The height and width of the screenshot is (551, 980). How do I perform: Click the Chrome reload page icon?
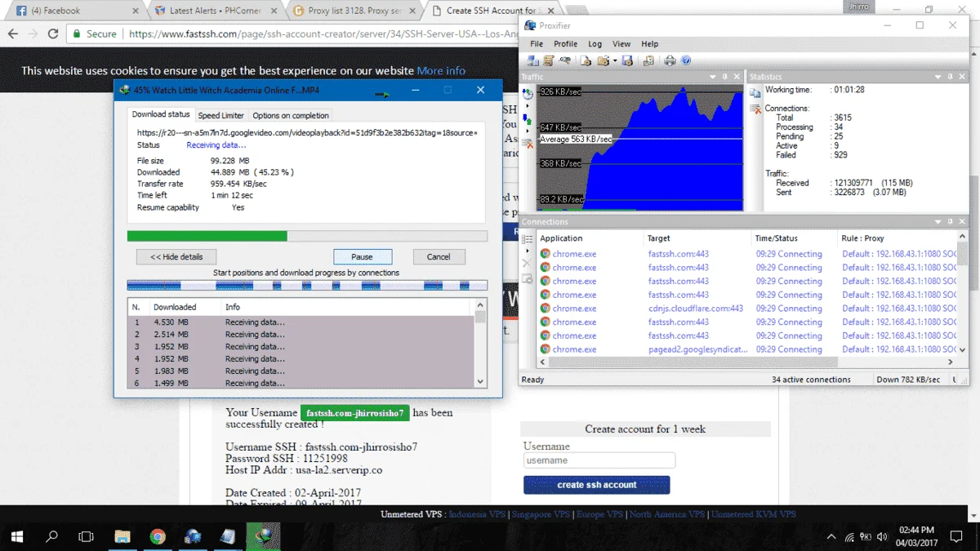tap(53, 34)
